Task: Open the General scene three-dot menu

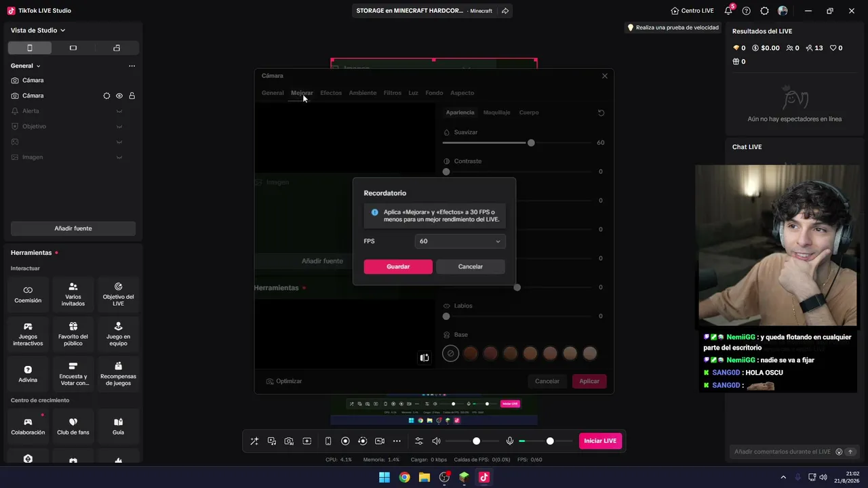Action: click(x=132, y=66)
